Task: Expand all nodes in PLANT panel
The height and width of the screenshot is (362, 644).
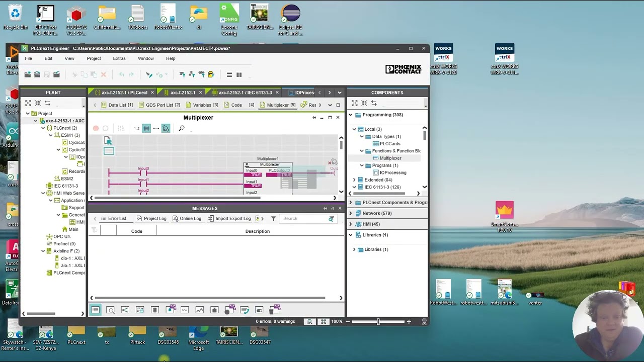Action: [x=28, y=103]
